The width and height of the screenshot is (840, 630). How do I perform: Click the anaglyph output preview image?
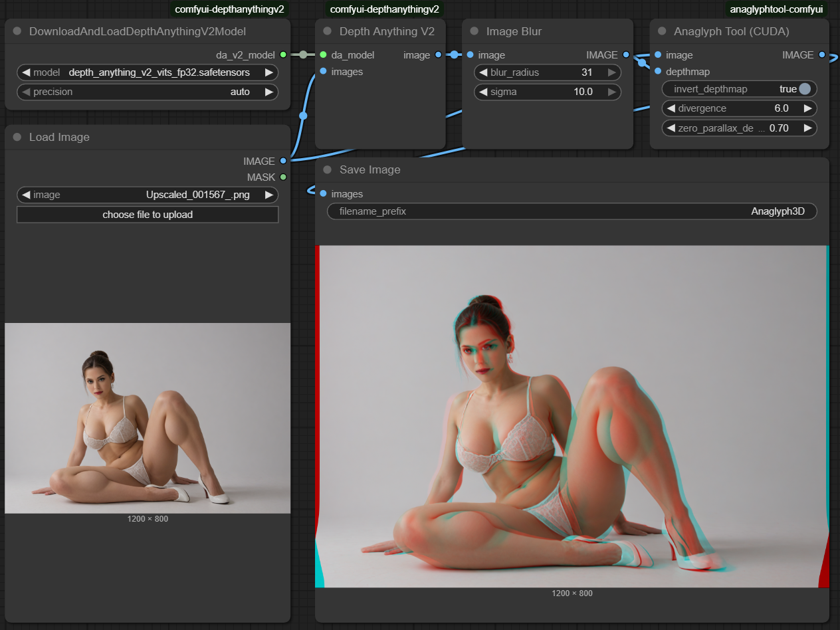pyautogui.click(x=572, y=416)
